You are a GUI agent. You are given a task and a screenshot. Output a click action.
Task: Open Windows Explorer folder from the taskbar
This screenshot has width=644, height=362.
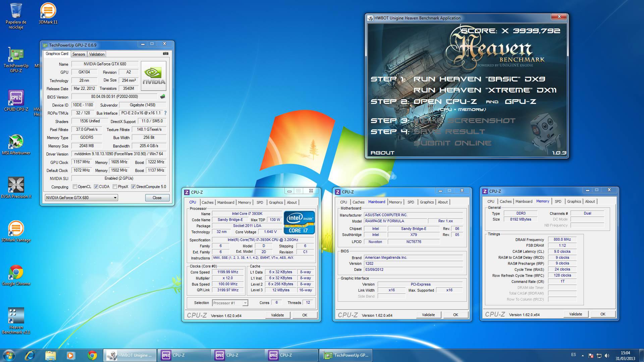(x=50, y=355)
